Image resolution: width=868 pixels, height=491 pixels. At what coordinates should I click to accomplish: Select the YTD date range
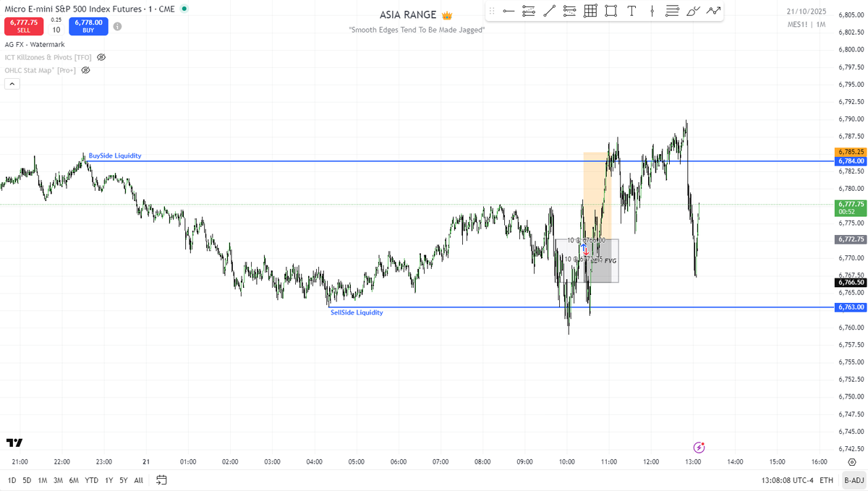[92, 479]
